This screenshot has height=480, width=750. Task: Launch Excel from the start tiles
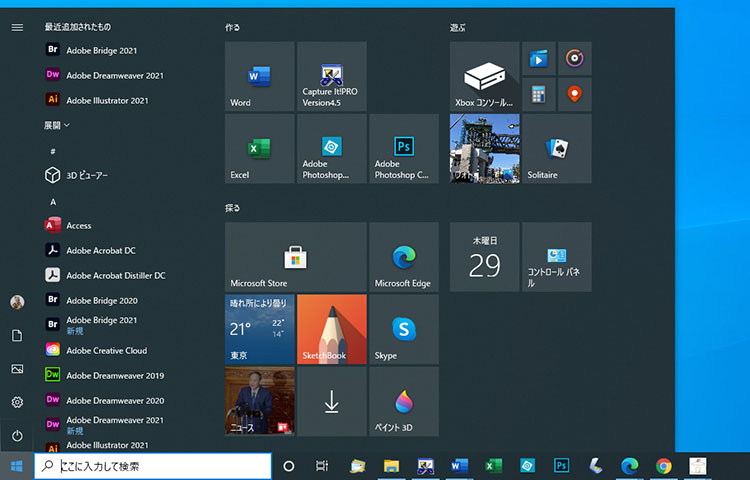[259, 148]
